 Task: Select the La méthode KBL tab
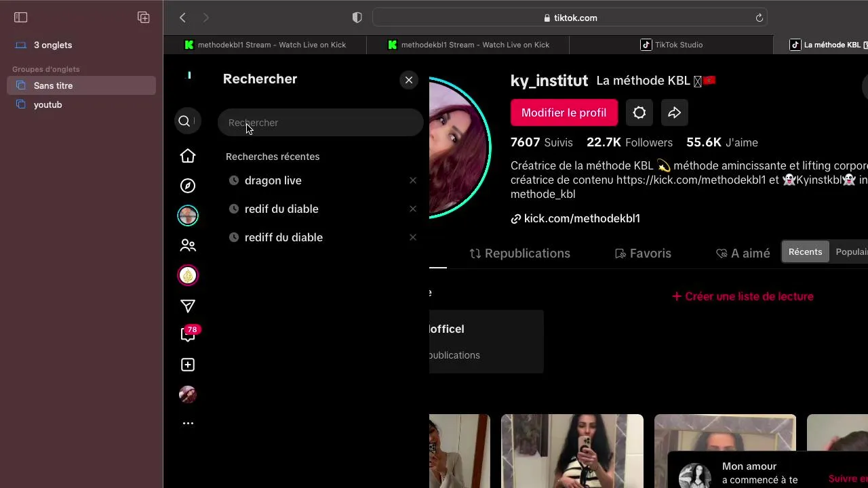click(821, 45)
